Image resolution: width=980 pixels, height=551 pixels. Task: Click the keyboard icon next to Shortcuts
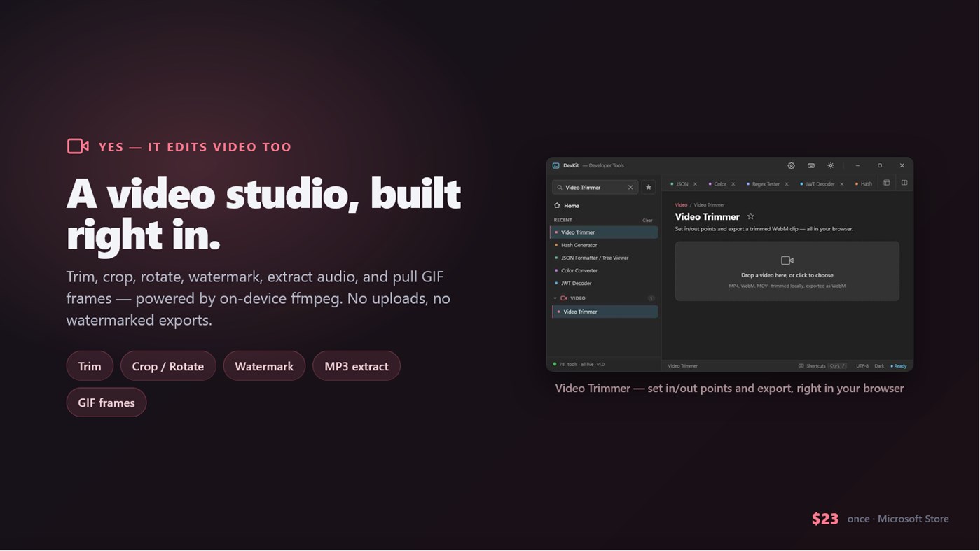(801, 366)
